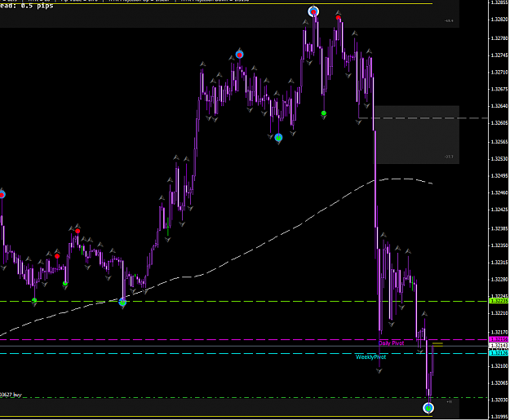Click the plain red dot just above the 1.32315 level
Screen dimensions: 510x420
(x=57, y=256)
